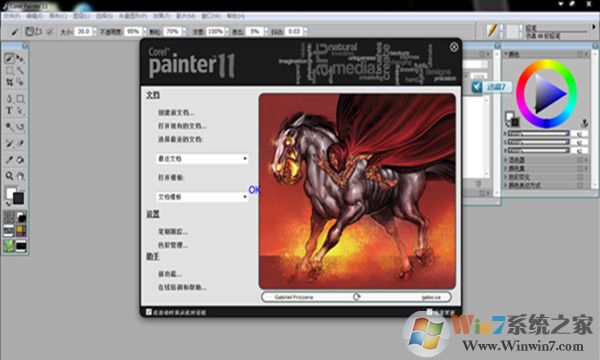
Task: Click the 笔刷跟踪 brush tracking link
Action: (173, 231)
